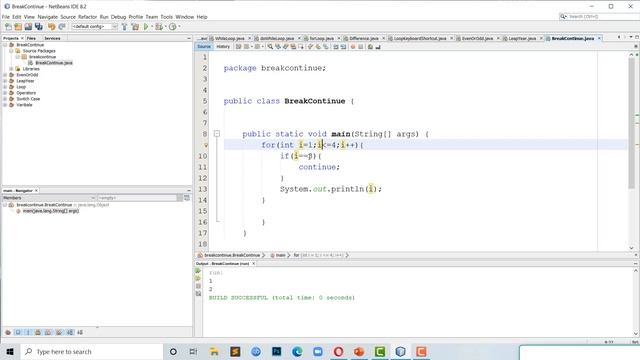
Task: Open Photoshop from the taskbar
Action: coord(276,351)
